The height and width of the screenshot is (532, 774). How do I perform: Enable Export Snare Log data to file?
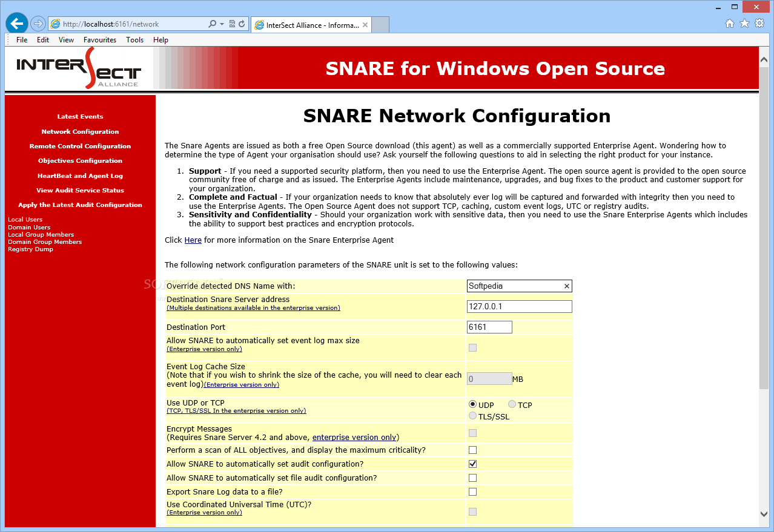click(x=472, y=491)
